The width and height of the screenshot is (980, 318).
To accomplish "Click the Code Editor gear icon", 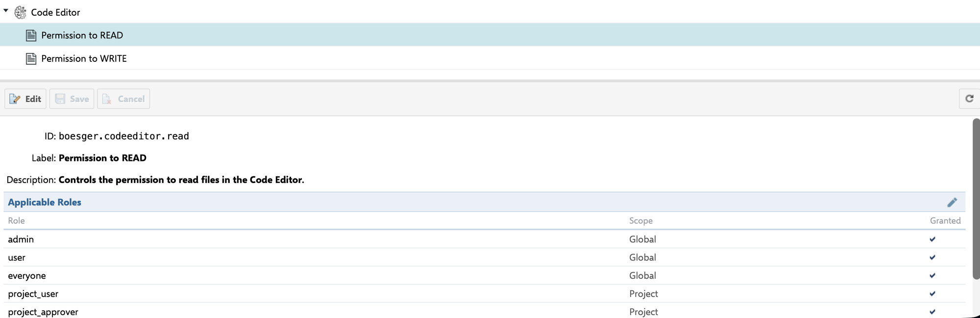I will [20, 12].
